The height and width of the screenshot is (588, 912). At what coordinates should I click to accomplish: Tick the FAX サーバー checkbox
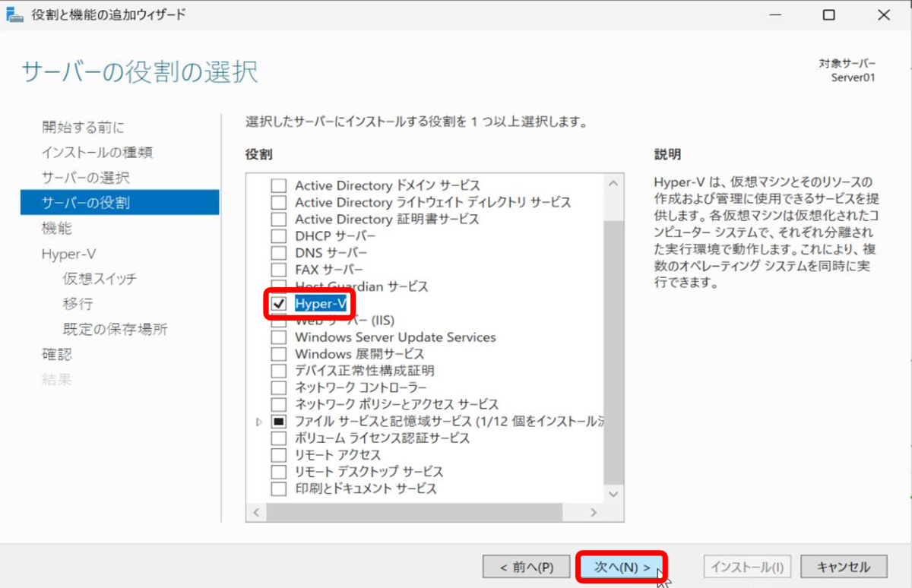[279, 270]
